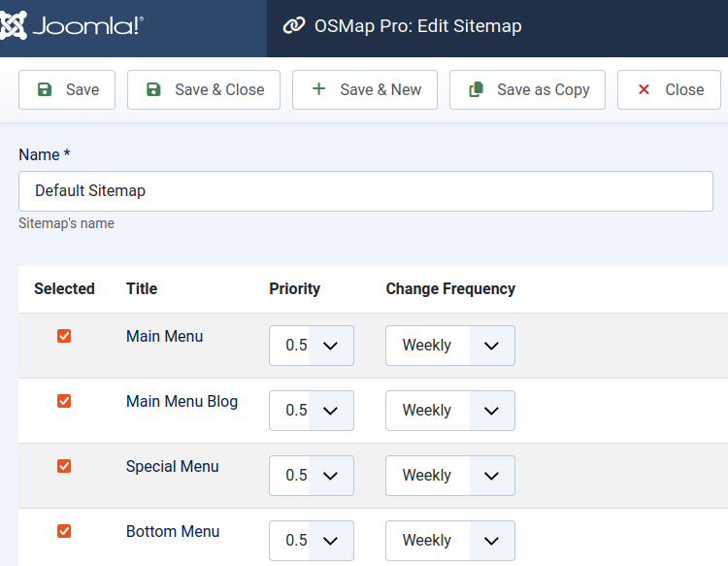Click the Save button
The height and width of the screenshot is (566, 728).
(x=67, y=89)
